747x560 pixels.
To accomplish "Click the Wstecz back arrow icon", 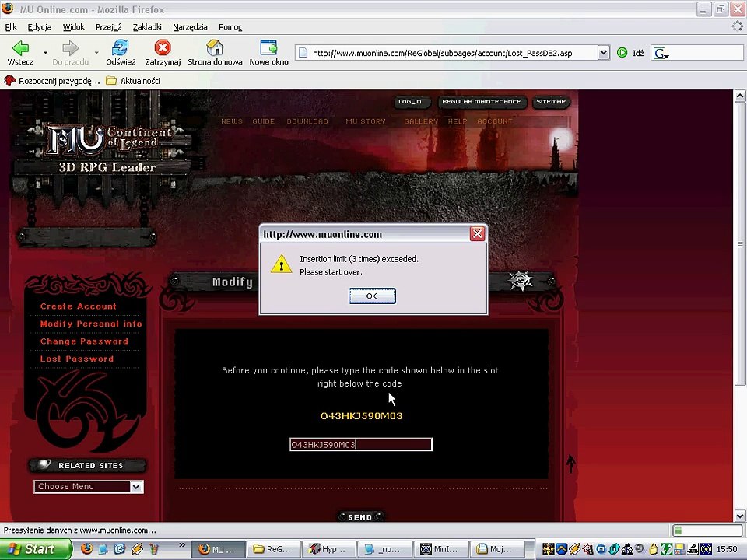I will click(x=20, y=47).
